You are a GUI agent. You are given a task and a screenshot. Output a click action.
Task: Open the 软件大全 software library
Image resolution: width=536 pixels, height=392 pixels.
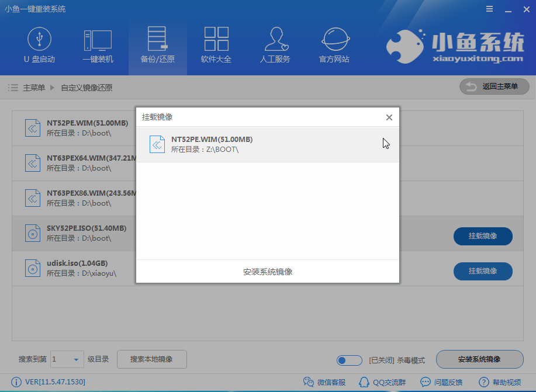coord(216,46)
